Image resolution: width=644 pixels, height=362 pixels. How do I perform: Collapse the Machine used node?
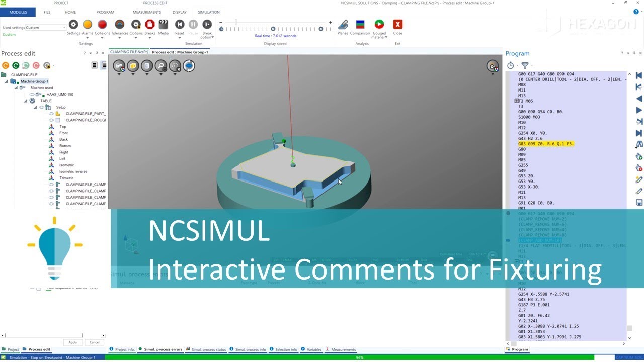16,88
